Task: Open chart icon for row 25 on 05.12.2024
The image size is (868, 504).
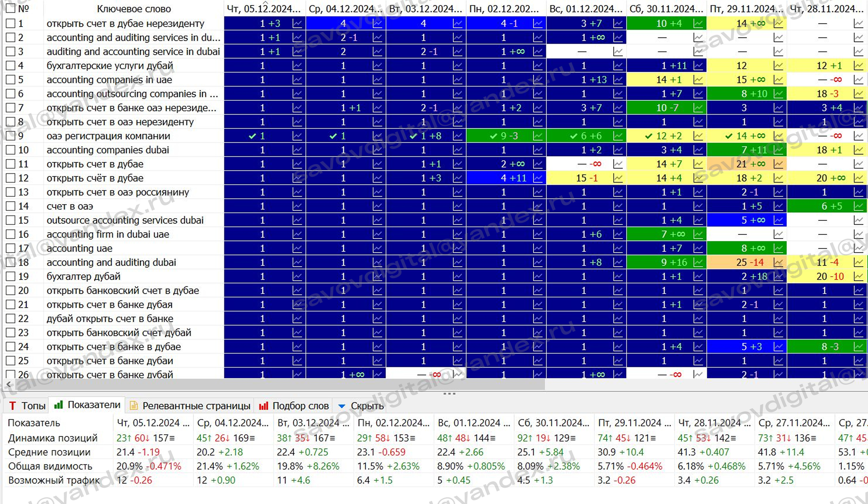Action: click(297, 361)
